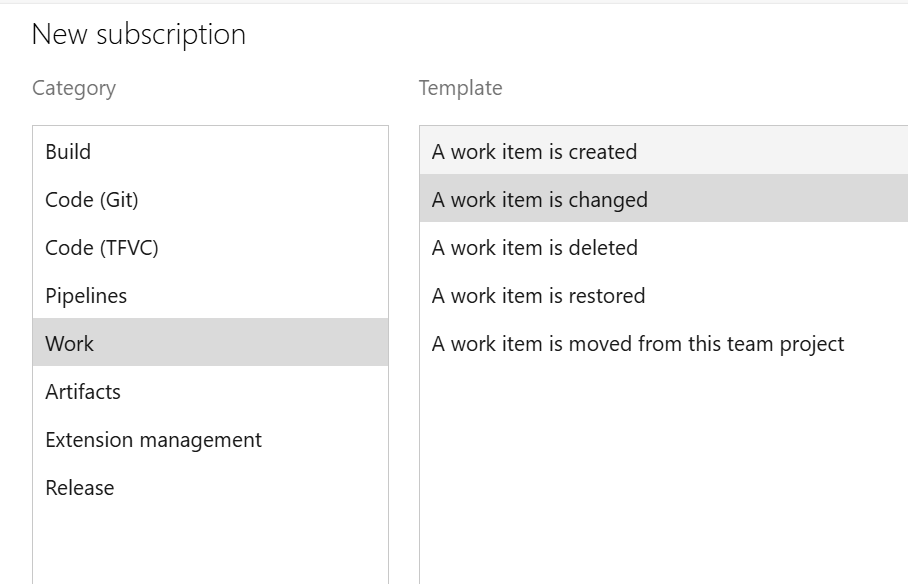Choose 'A work item is deleted' template
Screen dimensions: 908x584
point(535,248)
